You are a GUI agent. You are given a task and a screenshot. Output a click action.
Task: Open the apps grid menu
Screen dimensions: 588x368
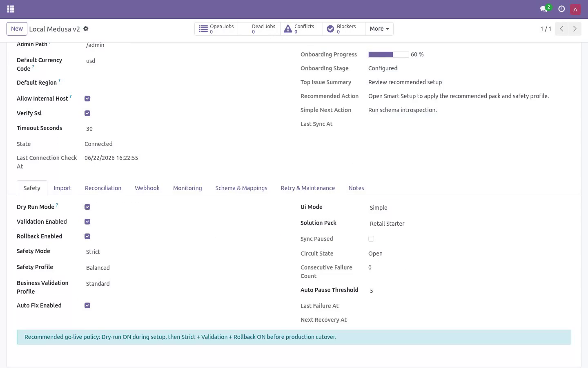pos(11,9)
